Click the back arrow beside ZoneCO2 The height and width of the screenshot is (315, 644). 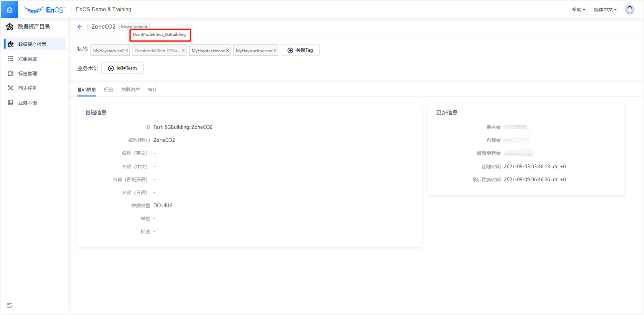coord(80,27)
